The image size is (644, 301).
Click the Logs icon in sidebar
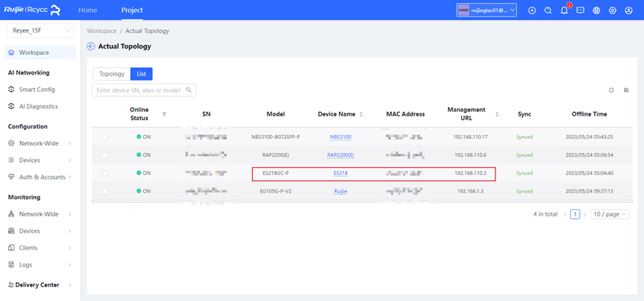click(x=11, y=264)
